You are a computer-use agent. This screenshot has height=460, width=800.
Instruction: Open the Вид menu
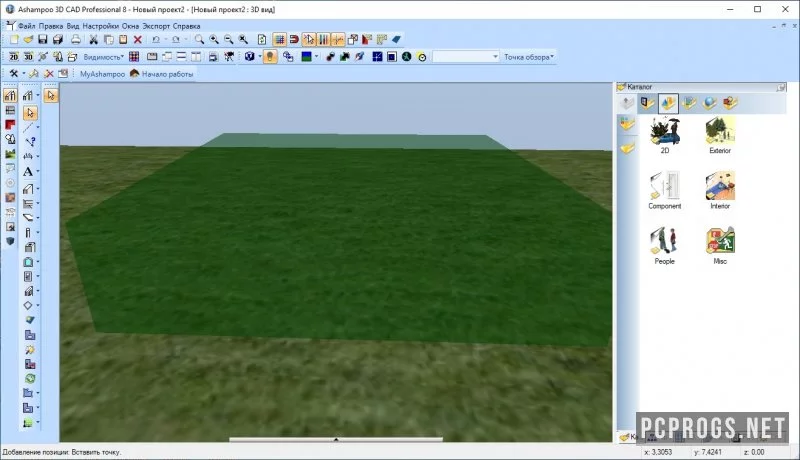click(73, 26)
